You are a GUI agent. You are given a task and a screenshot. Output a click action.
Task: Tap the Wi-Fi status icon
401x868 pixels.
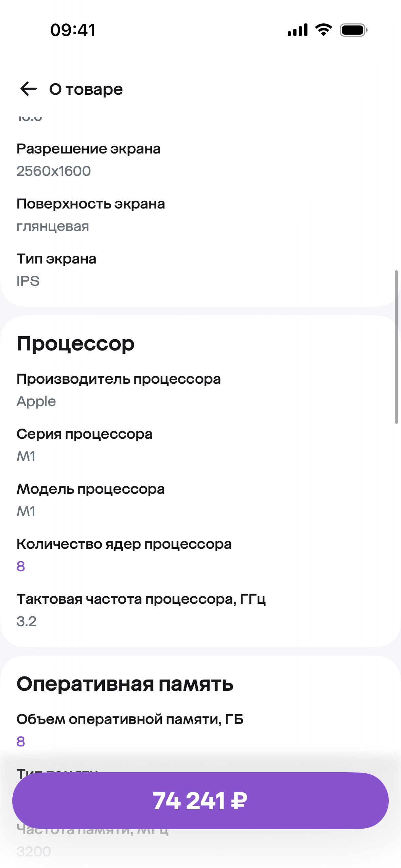[x=324, y=30]
